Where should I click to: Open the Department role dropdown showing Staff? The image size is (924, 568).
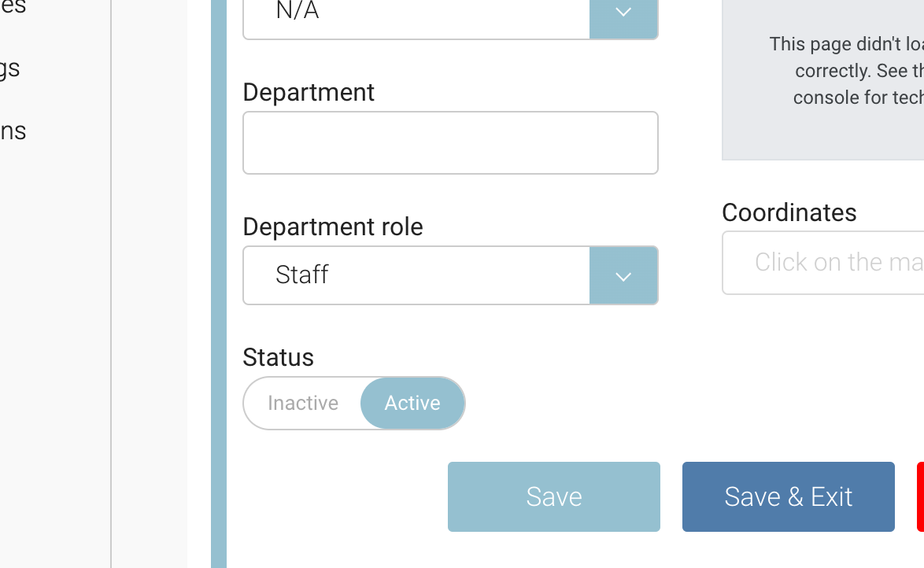click(417, 275)
